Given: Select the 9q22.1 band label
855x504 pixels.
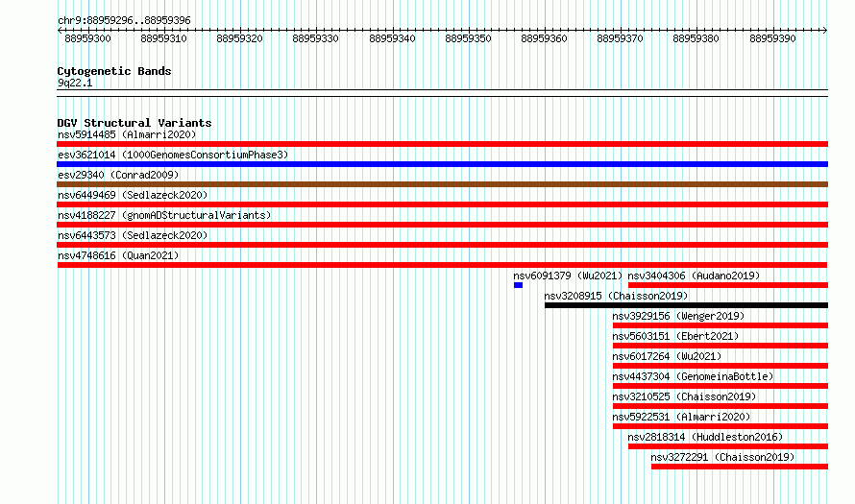Looking at the screenshot, I should pos(75,83).
